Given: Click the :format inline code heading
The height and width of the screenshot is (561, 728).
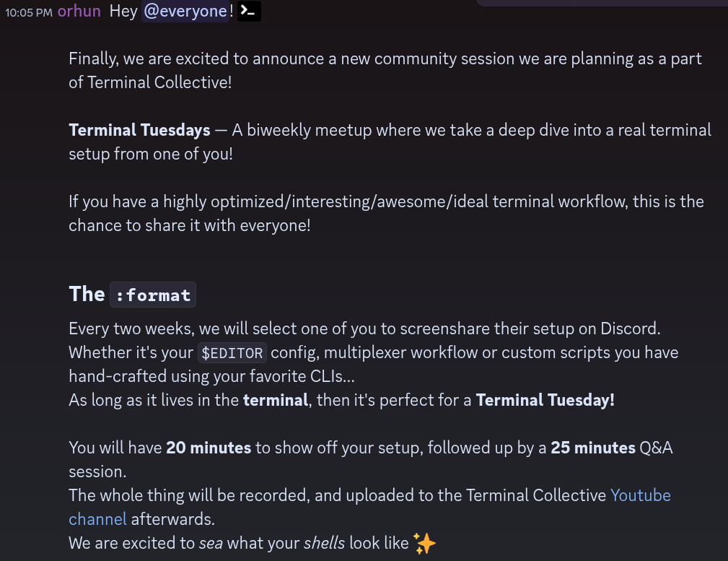Looking at the screenshot, I should (153, 295).
